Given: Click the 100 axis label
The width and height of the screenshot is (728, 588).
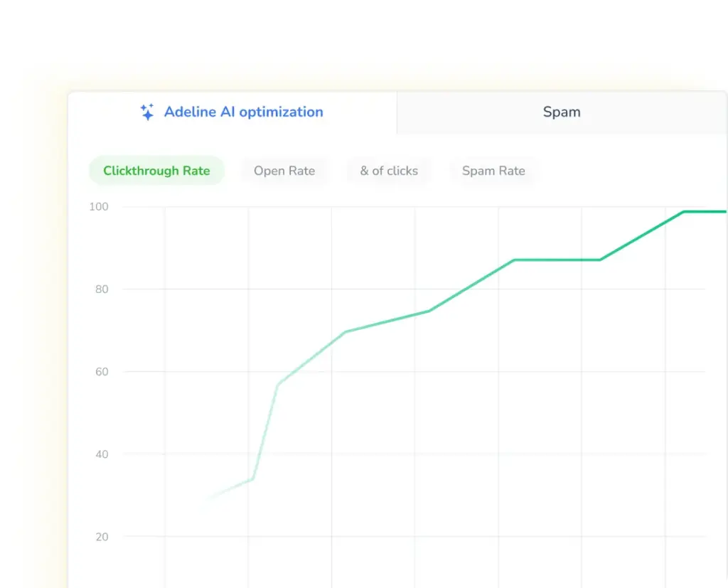Looking at the screenshot, I should pos(99,207).
